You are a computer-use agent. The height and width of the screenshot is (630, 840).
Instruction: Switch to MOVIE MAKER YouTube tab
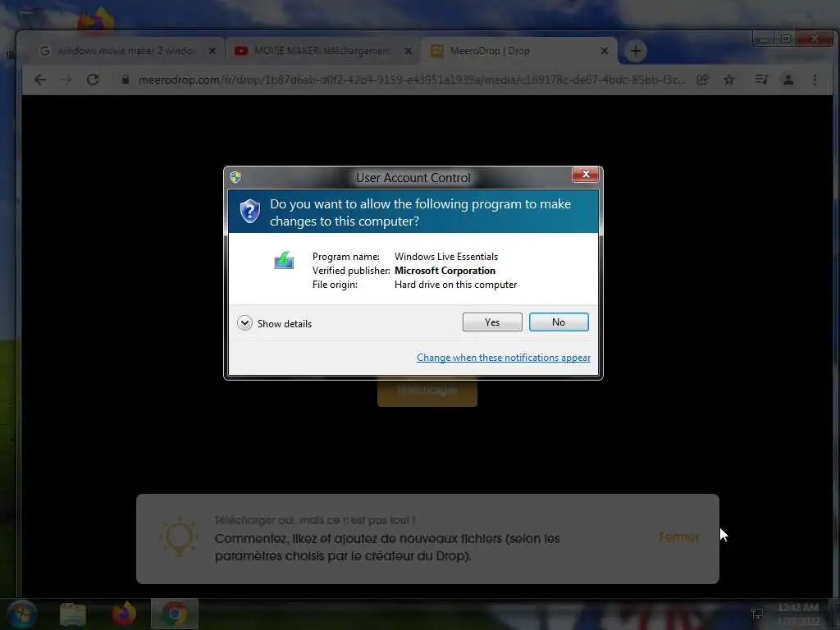(322, 51)
